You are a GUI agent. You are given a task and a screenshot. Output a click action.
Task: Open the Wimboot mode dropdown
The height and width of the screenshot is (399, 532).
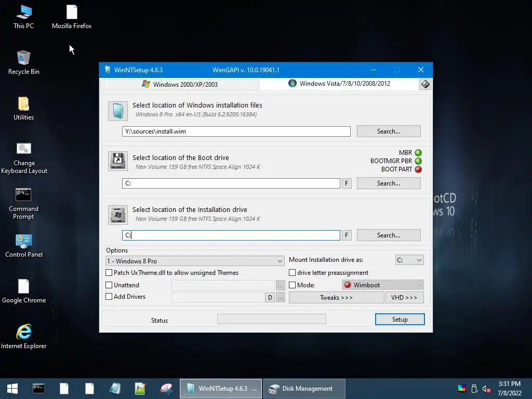(x=383, y=285)
